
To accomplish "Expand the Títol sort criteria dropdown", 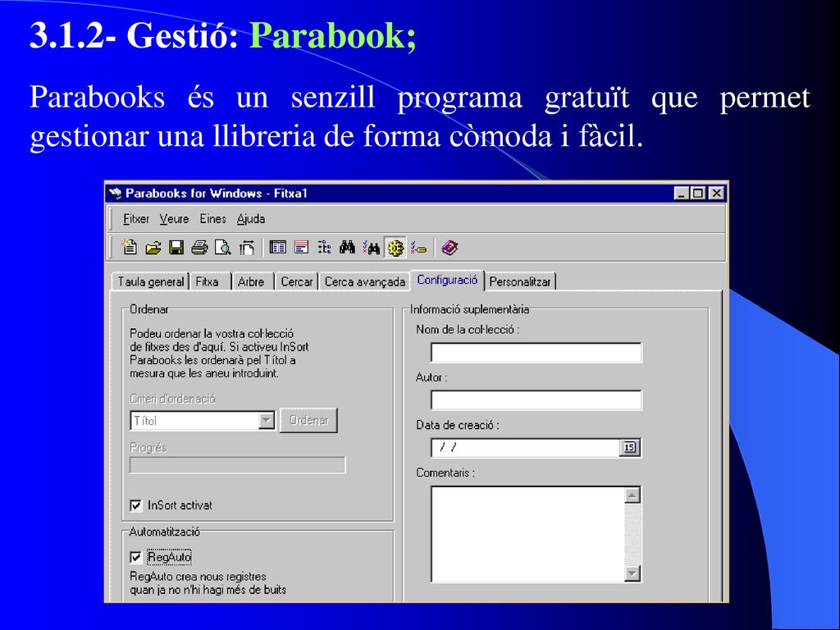I will (266, 421).
